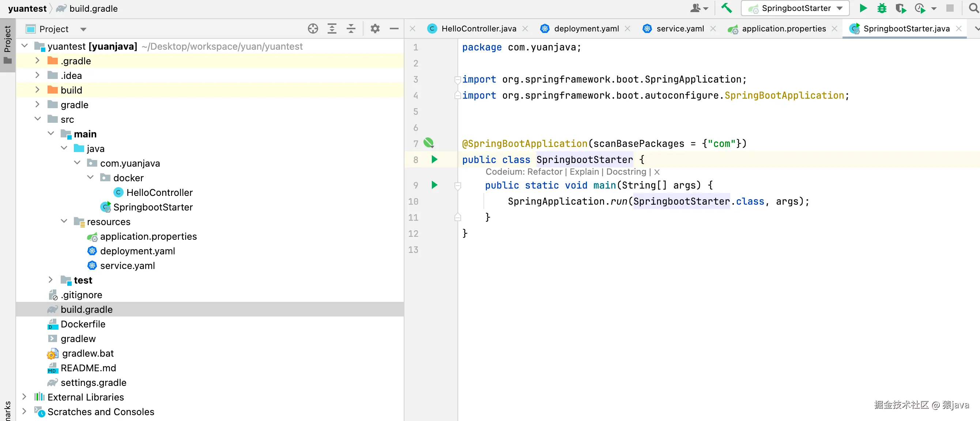Run main method via gutter play icon on line 9
Image resolution: width=980 pixels, height=421 pixels.
[434, 185]
